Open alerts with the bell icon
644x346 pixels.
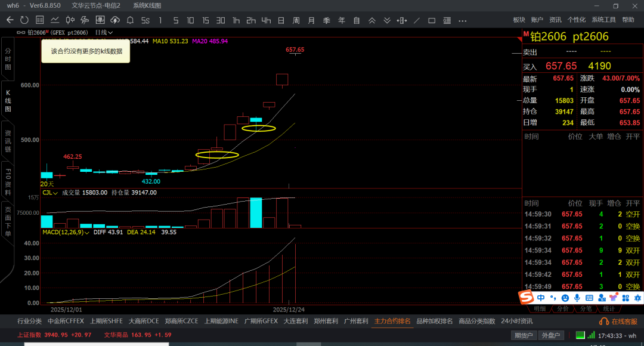(x=130, y=20)
